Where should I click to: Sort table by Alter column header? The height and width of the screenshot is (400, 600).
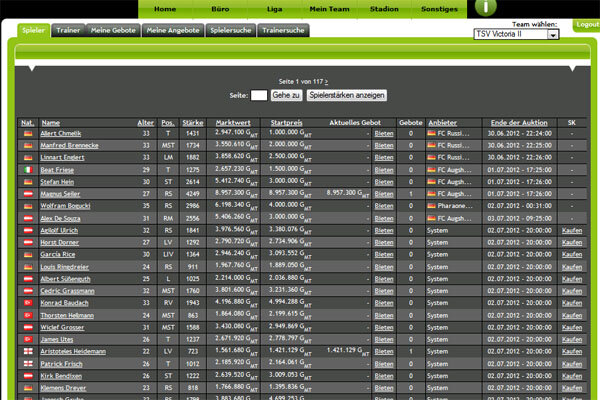click(x=145, y=123)
